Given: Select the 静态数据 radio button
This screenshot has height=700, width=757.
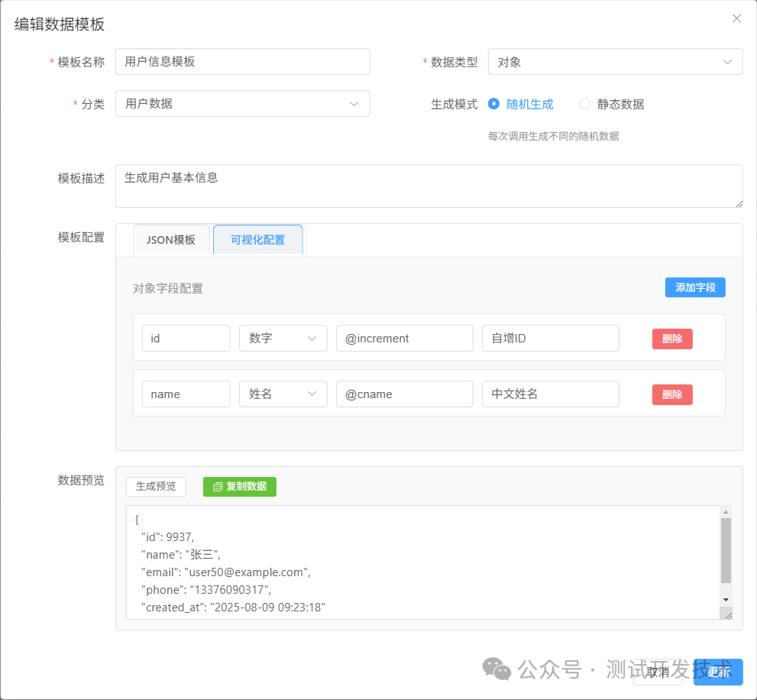Looking at the screenshot, I should [584, 103].
